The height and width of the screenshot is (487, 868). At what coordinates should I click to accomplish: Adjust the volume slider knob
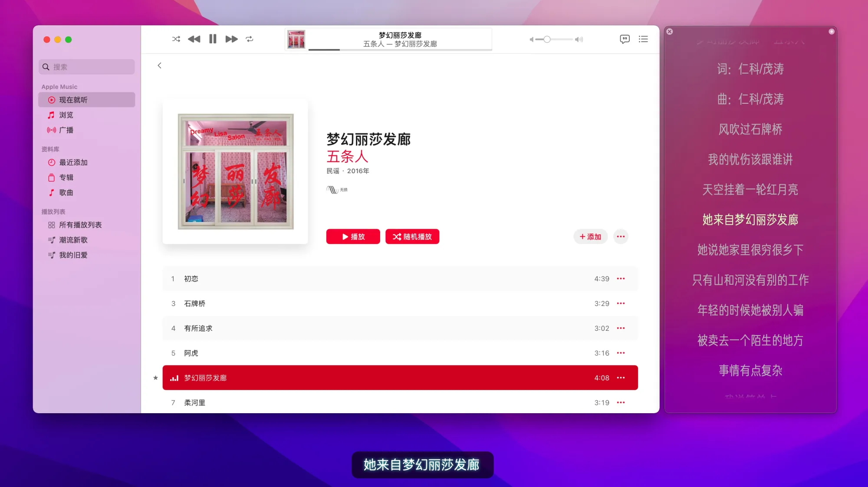547,39
